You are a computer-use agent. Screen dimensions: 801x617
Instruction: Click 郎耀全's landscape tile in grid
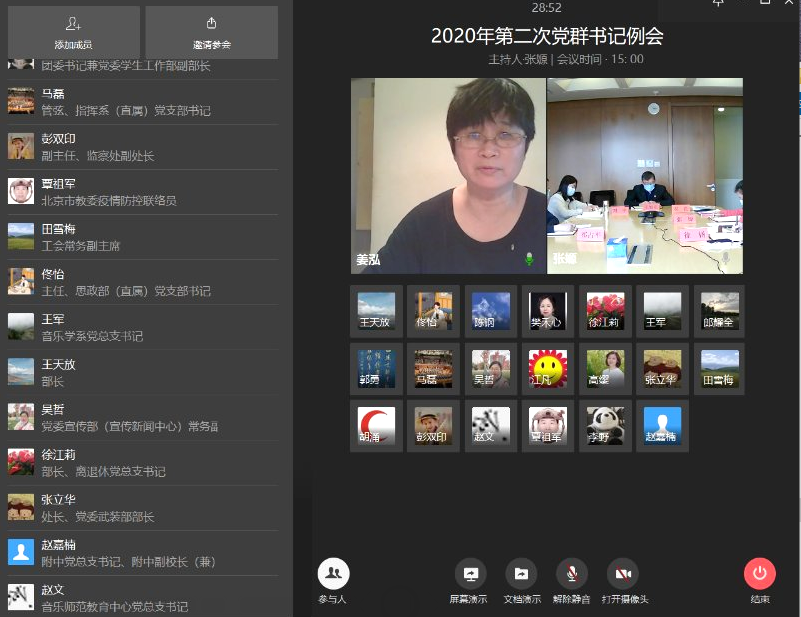[719, 311]
